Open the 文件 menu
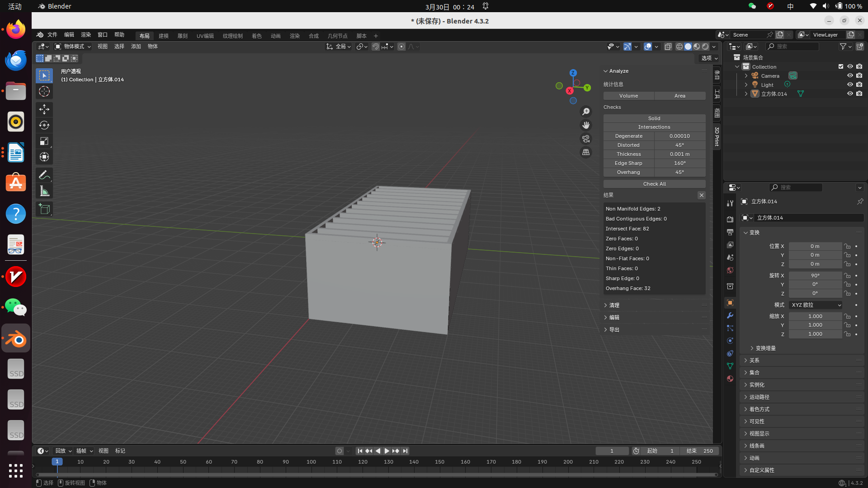This screenshot has height=488, width=868. (52, 35)
